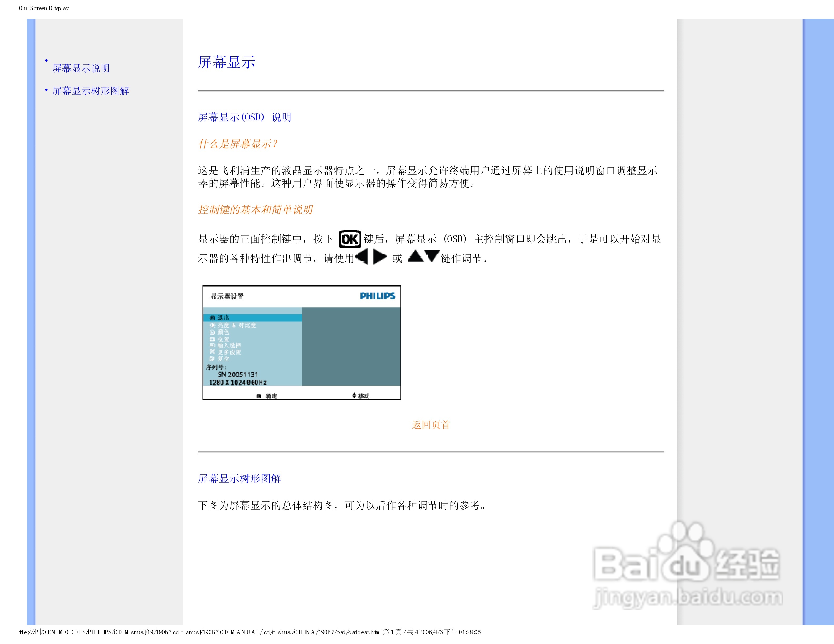
Task: Click the down arrow key icon
Action: tap(432, 256)
